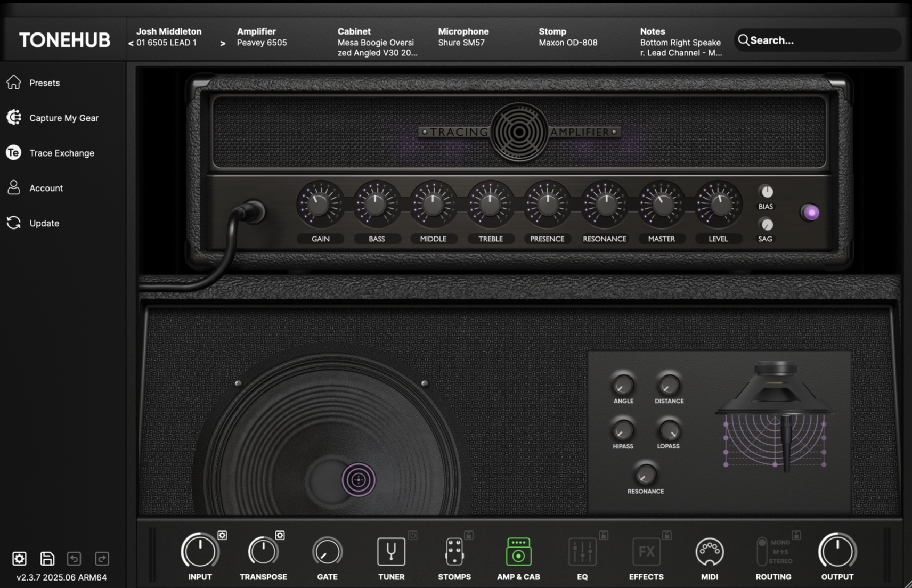Image resolution: width=912 pixels, height=588 pixels.
Task: Select the Amp & Cab icon
Action: 518,551
